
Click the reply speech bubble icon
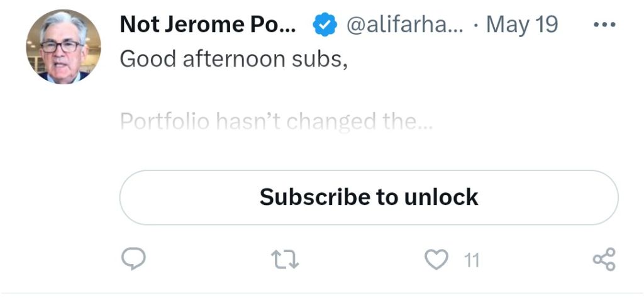point(133,258)
